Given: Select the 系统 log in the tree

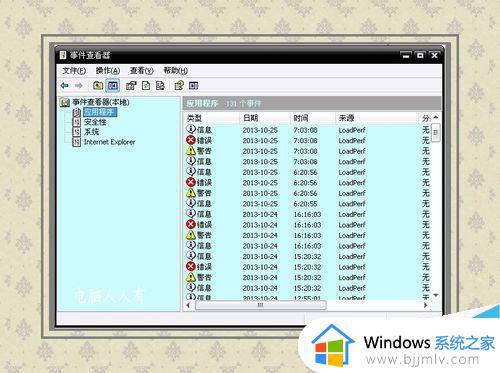Looking at the screenshot, I should pyautogui.click(x=91, y=132).
